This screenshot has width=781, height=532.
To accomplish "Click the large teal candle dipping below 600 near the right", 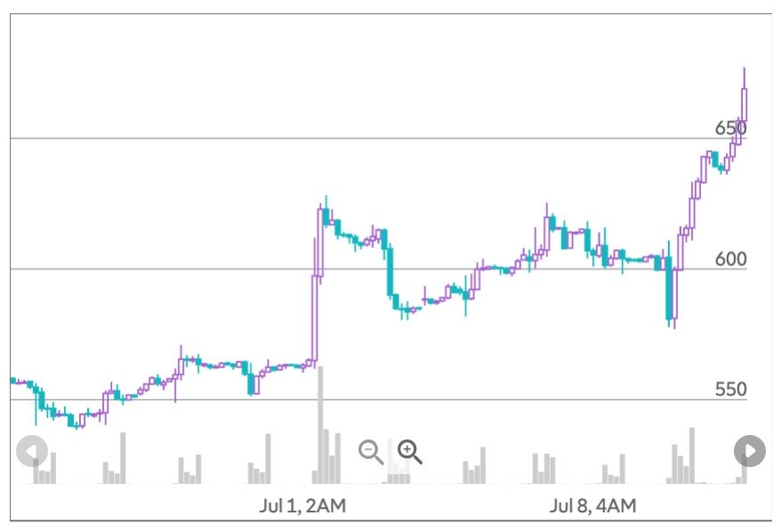I will 669,288.
